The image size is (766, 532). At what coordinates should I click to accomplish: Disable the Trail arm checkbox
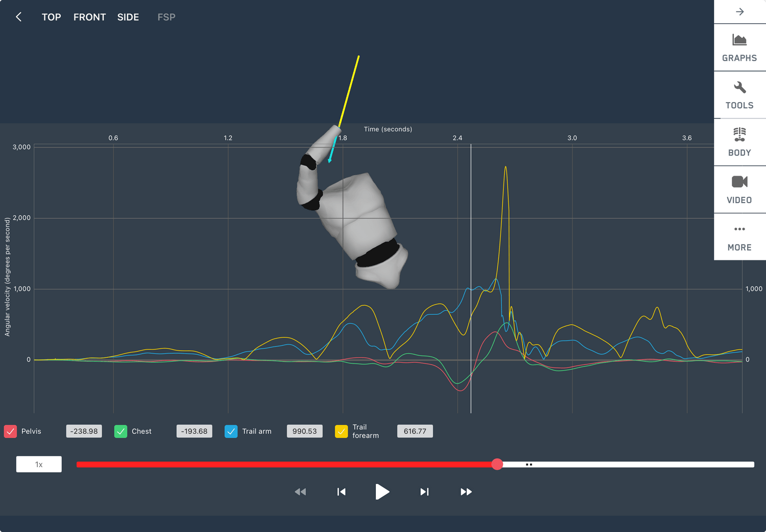[x=231, y=431]
